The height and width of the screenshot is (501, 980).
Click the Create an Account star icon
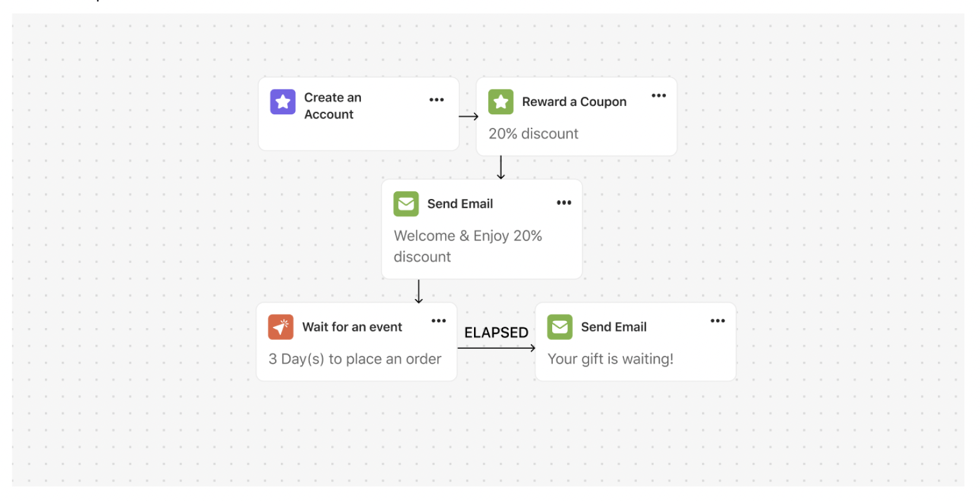tap(283, 102)
